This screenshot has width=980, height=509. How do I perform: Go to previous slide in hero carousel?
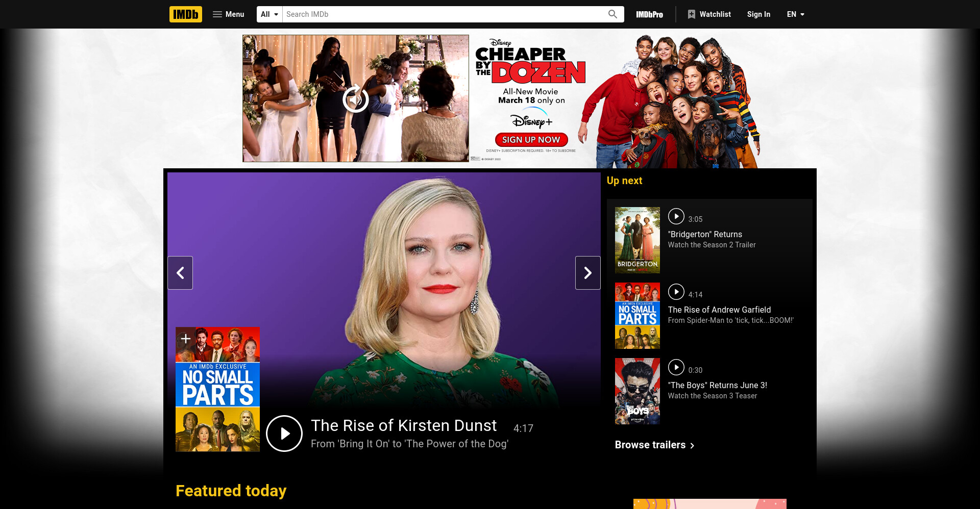click(180, 273)
